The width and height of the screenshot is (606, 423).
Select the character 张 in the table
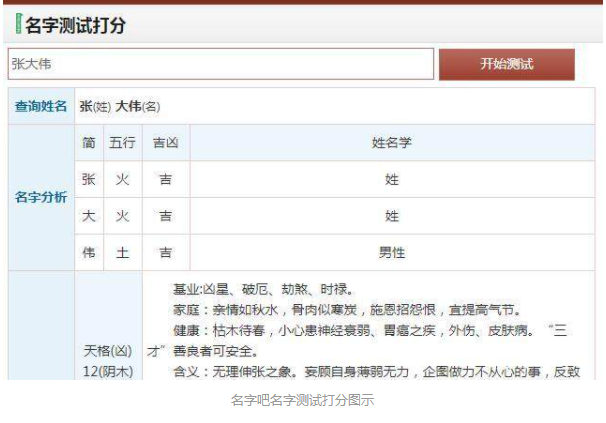click(x=89, y=179)
